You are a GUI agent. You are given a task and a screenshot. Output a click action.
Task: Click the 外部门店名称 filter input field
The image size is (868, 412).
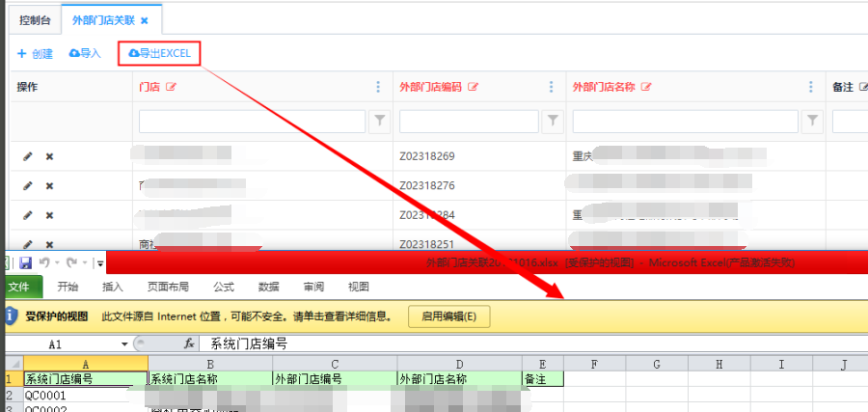tap(685, 121)
